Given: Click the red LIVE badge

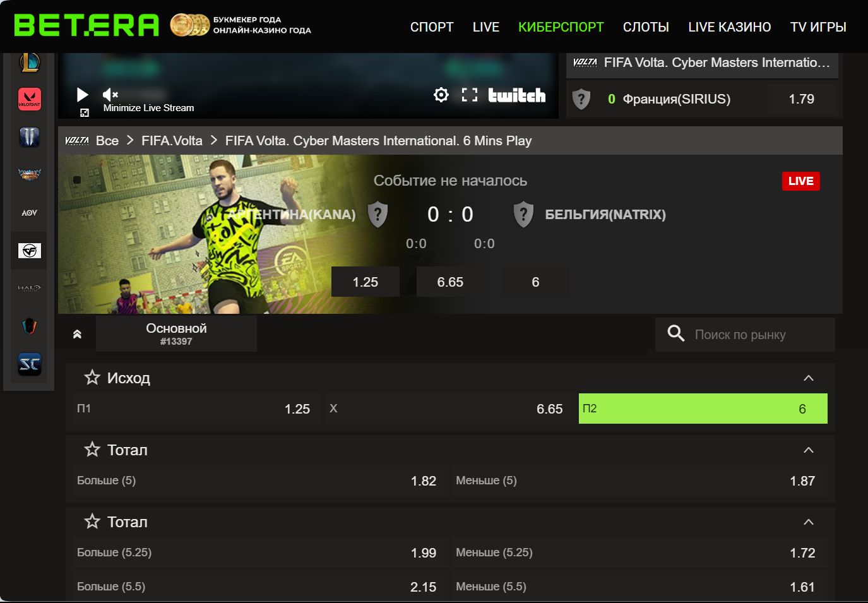Looking at the screenshot, I should [800, 181].
